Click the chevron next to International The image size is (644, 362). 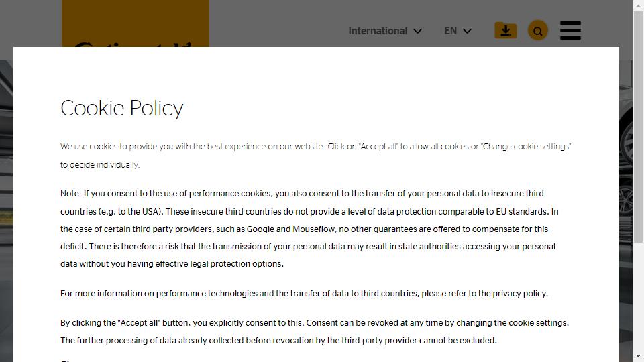[x=418, y=31]
